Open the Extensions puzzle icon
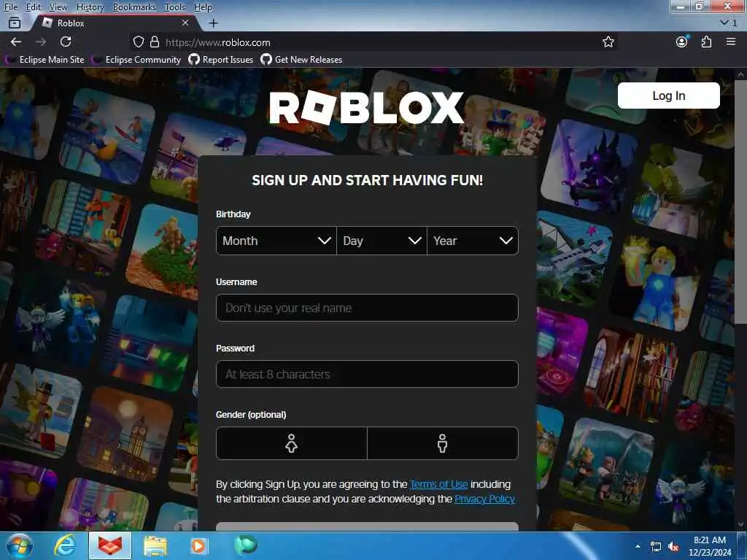The width and height of the screenshot is (747, 560). point(706,42)
